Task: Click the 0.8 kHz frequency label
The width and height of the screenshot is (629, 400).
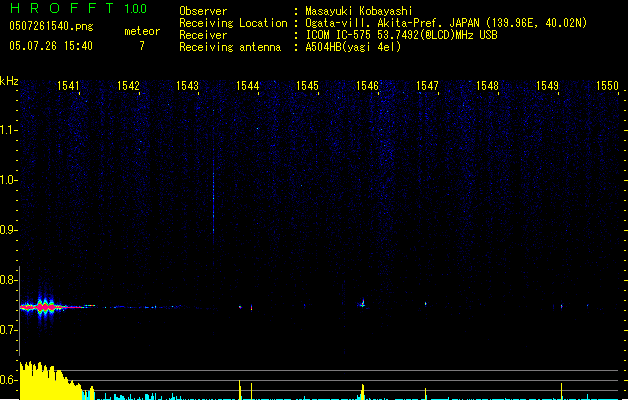Action: [x=8, y=280]
